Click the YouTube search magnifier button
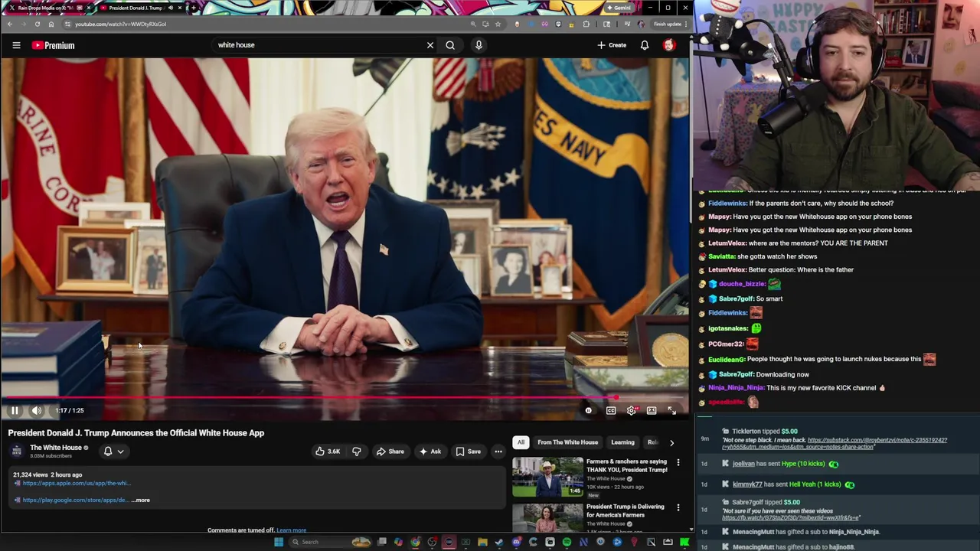Screen dimensions: 980x551 tap(450, 45)
